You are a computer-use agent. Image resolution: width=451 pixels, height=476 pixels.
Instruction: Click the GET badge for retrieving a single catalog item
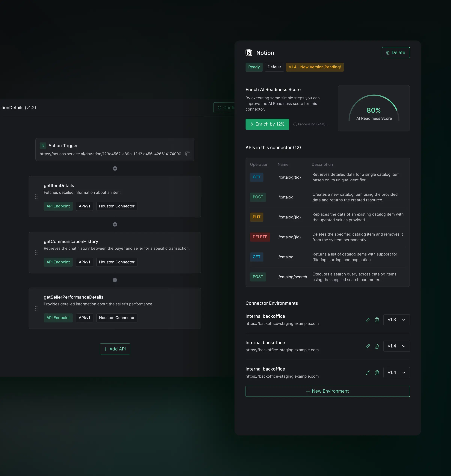click(x=257, y=177)
